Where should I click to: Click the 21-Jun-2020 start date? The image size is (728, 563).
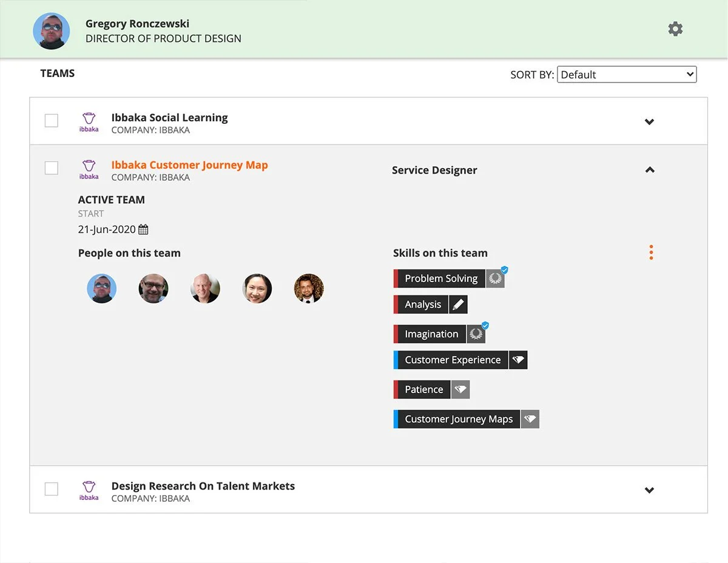coord(107,229)
